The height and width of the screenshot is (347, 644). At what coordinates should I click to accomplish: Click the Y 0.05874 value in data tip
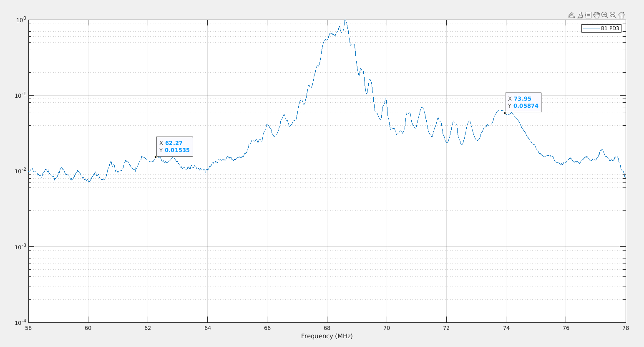[526, 106]
